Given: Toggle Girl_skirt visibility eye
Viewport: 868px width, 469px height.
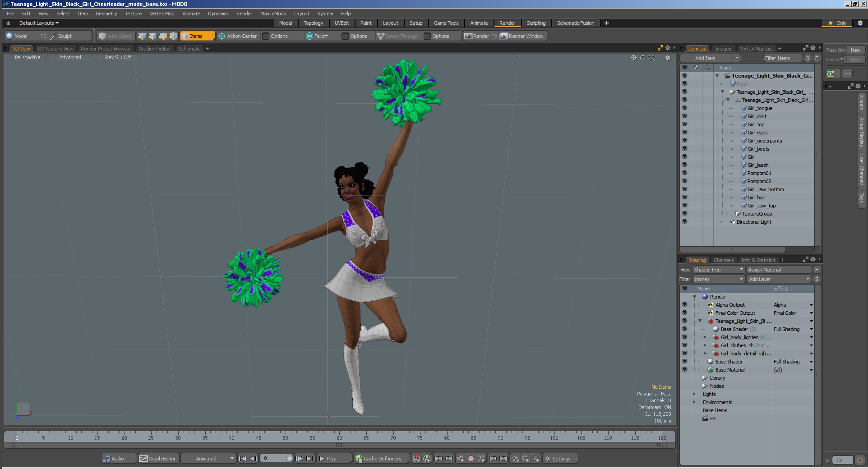Looking at the screenshot, I should click(684, 116).
